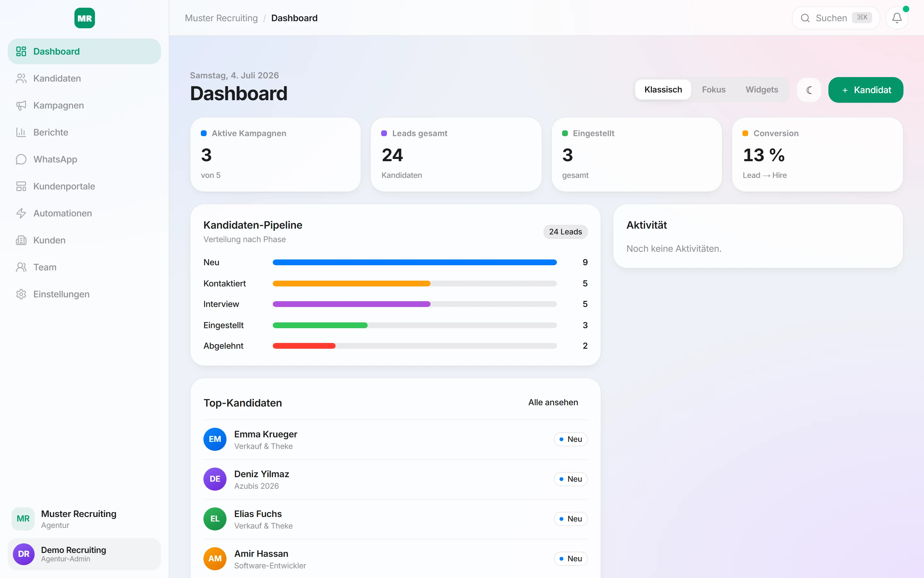
Task: Click the EM avatar of Emma Krueger
Action: coord(215,439)
